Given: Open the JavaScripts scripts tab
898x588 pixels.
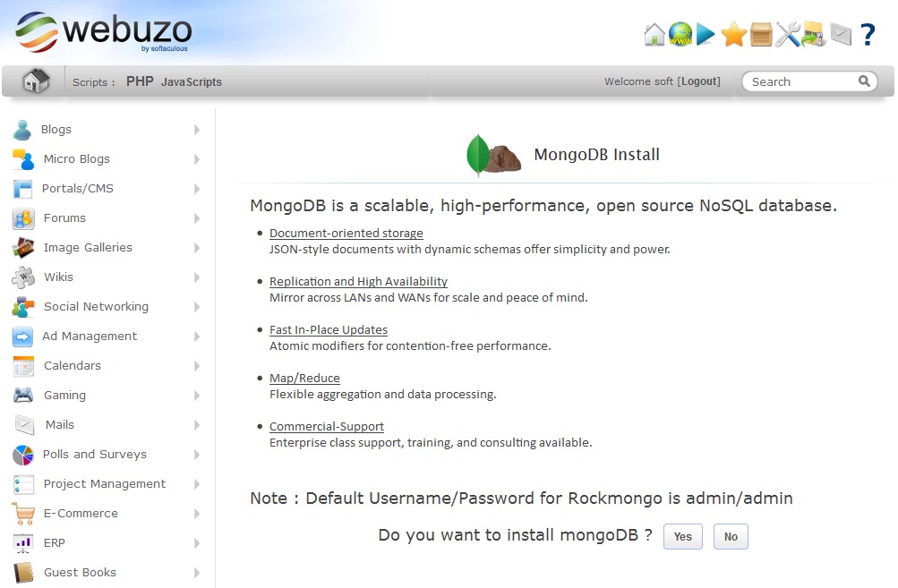Looking at the screenshot, I should (x=192, y=81).
